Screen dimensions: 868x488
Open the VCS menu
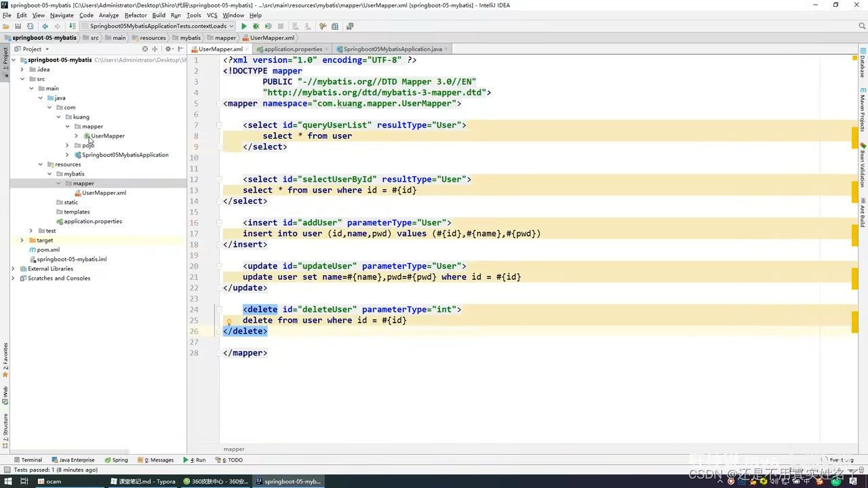pyautogui.click(x=212, y=15)
